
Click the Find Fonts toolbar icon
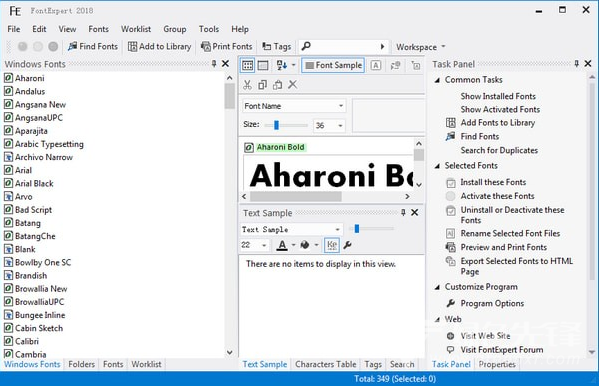pyautogui.click(x=73, y=47)
